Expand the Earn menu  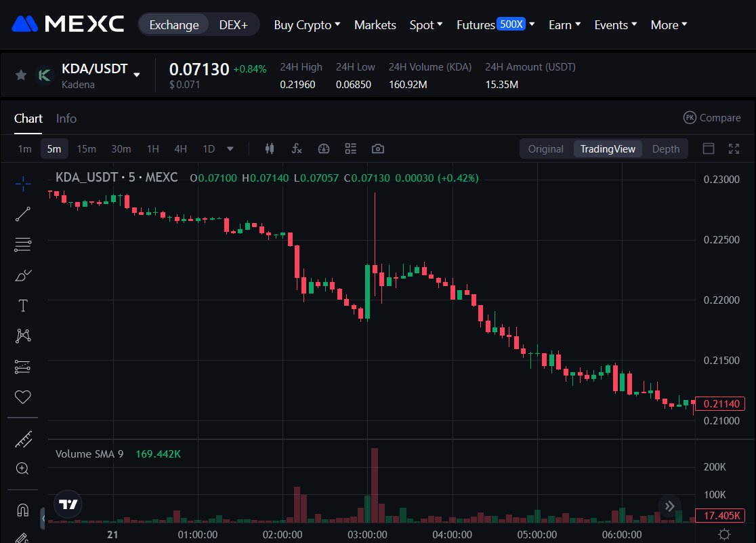tap(564, 24)
